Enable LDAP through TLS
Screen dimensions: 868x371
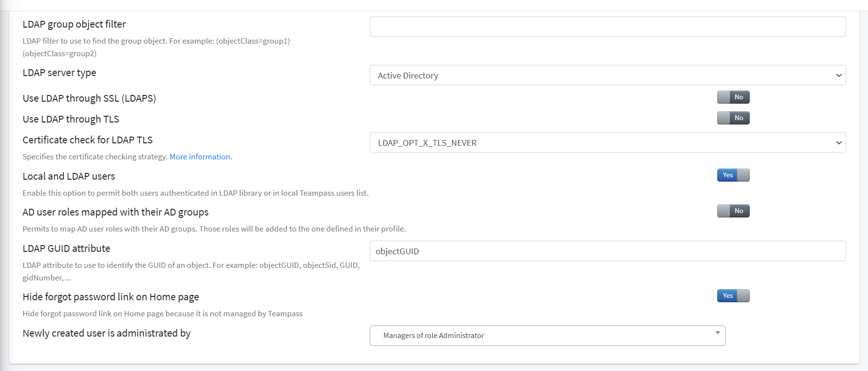point(733,118)
